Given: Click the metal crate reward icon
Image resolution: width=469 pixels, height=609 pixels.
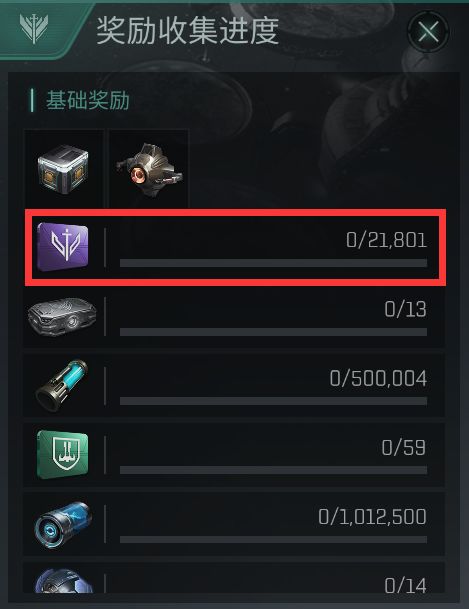Looking at the screenshot, I should 63,169.
